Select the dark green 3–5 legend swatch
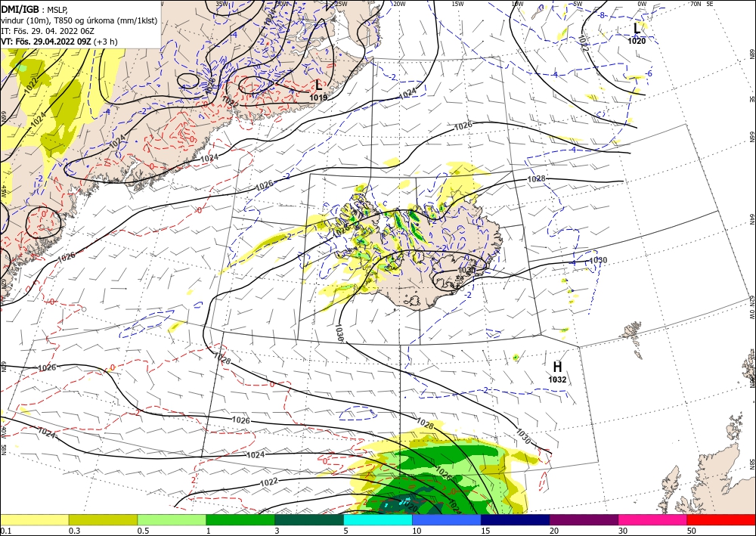Screen dimensions: 756x536 click(309, 519)
